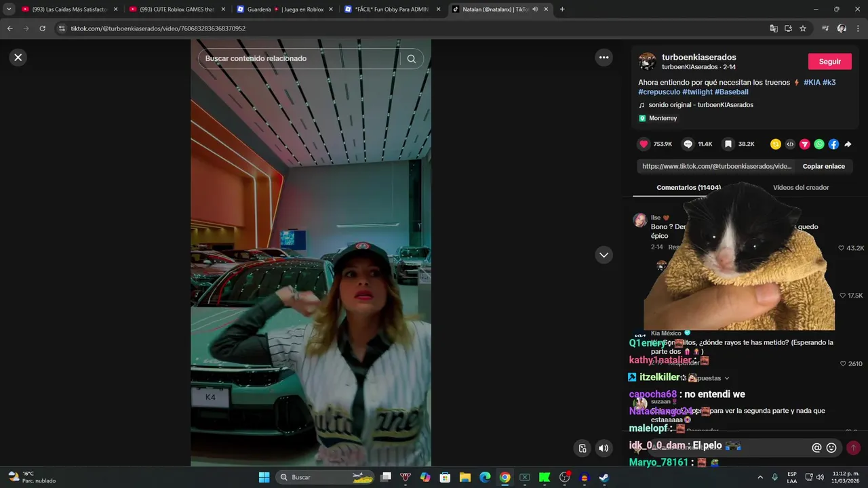Open Steam from the taskbar

pyautogui.click(x=604, y=477)
